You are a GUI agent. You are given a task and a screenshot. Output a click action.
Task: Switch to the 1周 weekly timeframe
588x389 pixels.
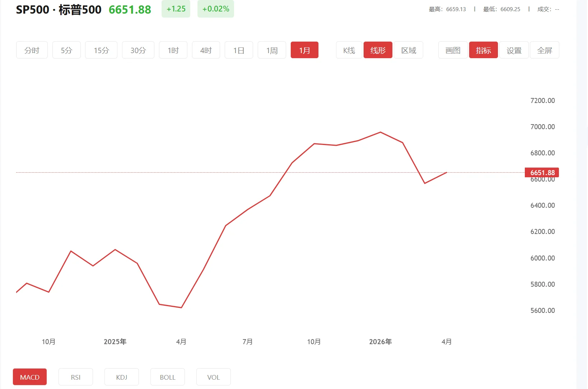(272, 50)
